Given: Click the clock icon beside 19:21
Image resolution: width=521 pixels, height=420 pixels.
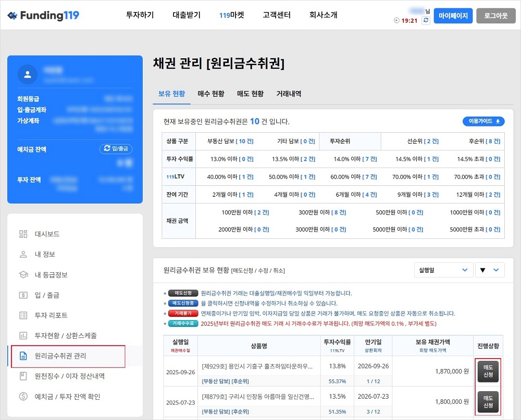Looking at the screenshot, I should point(396,21).
